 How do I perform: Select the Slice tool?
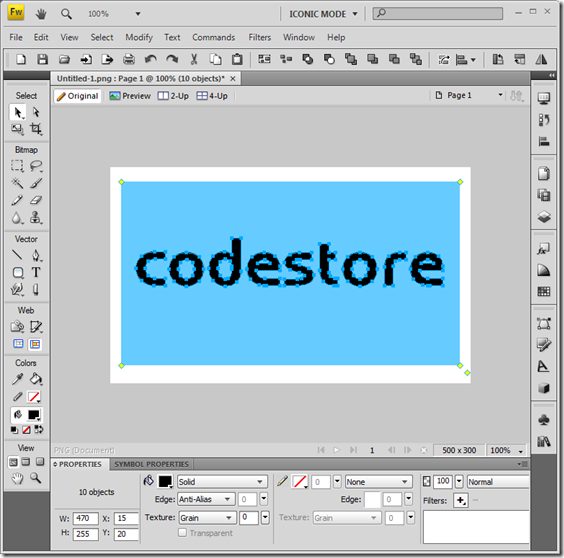(x=36, y=327)
